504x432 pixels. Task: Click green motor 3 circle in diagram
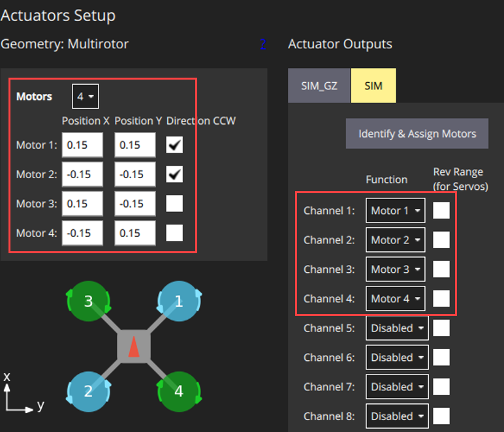coord(88,302)
